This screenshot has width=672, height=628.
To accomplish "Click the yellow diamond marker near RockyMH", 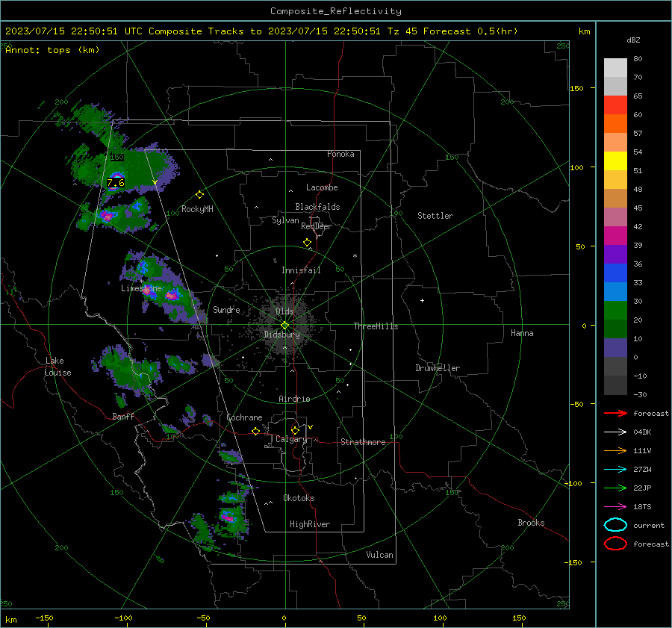I will coord(199,195).
